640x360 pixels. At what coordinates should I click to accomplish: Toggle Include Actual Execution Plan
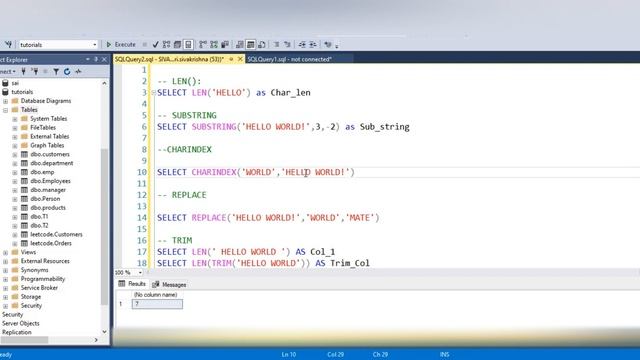[x=203, y=44]
